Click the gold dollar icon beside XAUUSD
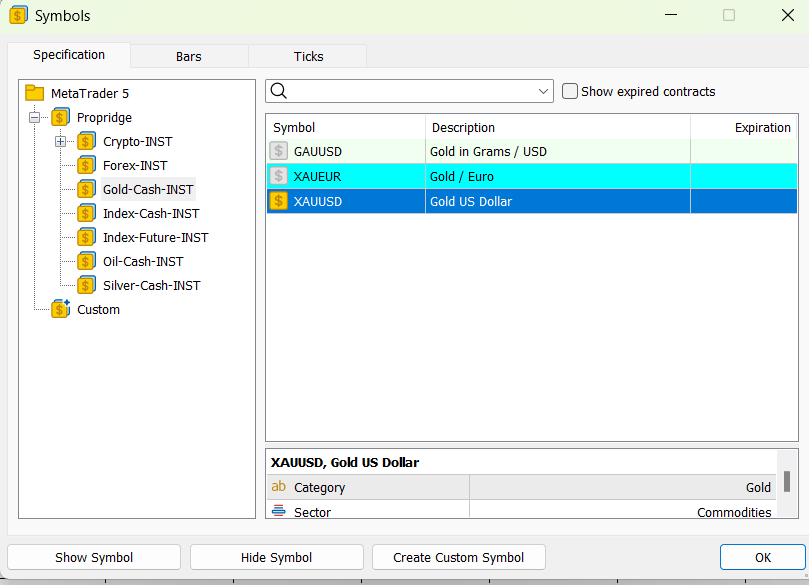Image resolution: width=809 pixels, height=585 pixels. [279, 201]
